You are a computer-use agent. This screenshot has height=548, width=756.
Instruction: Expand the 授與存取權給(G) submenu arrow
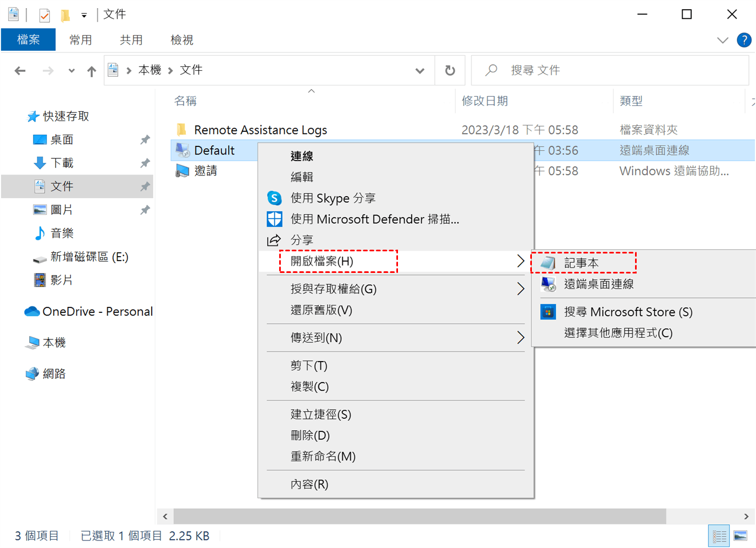pos(521,289)
